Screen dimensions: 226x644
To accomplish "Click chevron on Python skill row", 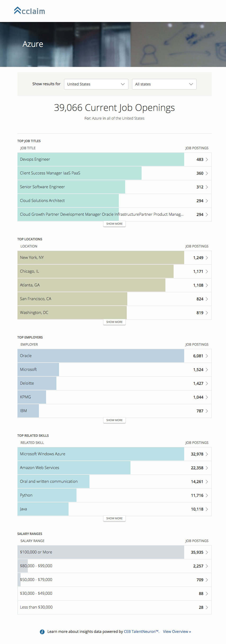I will click(x=207, y=496).
